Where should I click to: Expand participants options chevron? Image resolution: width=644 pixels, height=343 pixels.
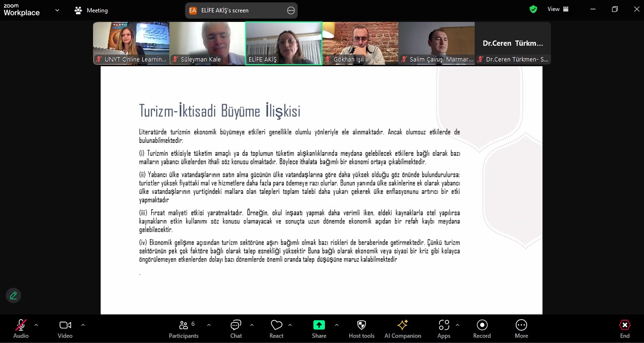[x=209, y=325]
